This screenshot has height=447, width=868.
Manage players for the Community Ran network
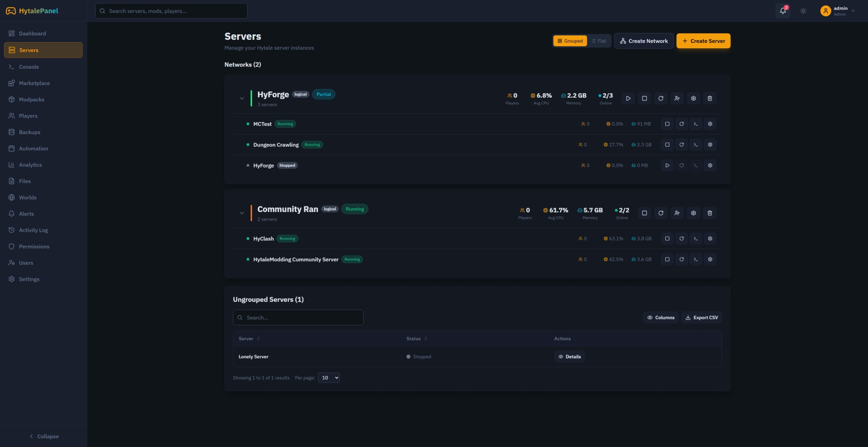point(677,213)
